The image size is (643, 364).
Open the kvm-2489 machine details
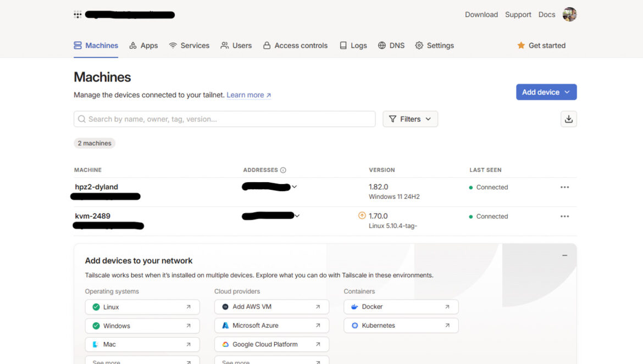[93, 216]
